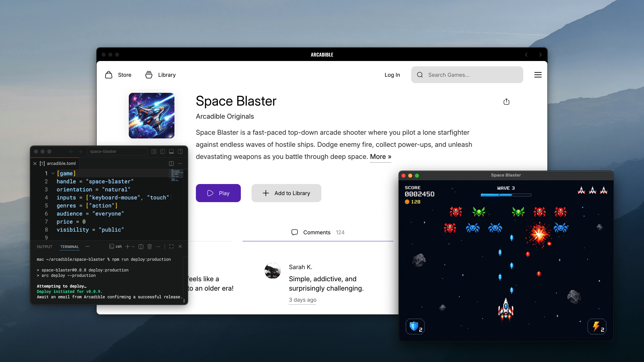The image size is (644, 362).
Task: Play Space Blaster with the purple button
Action: pos(218,193)
